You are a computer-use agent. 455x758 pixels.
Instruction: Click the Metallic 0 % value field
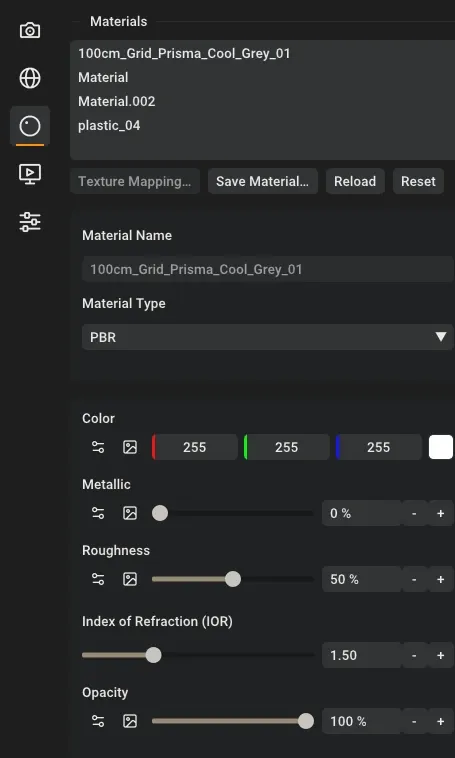coord(362,513)
